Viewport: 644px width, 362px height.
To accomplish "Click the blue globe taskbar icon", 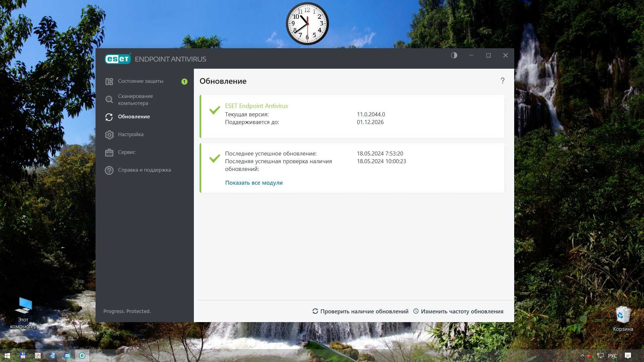I will tap(53, 356).
